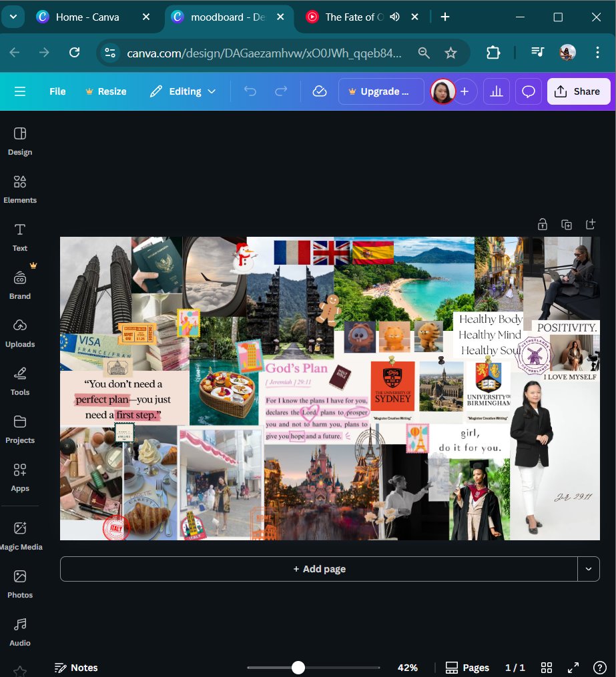Open the Uploads panel
This screenshot has height=677, width=616.
pos(20,333)
